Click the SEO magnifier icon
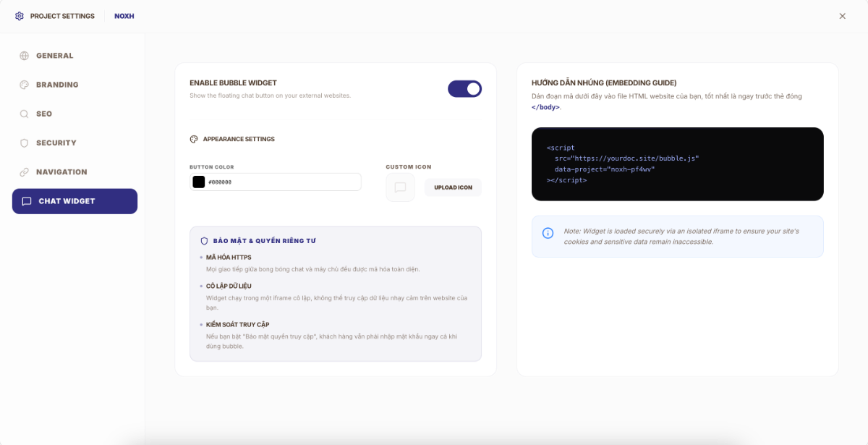The width and height of the screenshot is (868, 445). click(24, 114)
